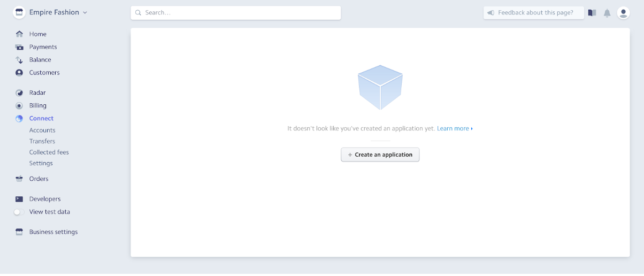Click the View test data label
Screen dimensions: 644x276
[x=50, y=212]
